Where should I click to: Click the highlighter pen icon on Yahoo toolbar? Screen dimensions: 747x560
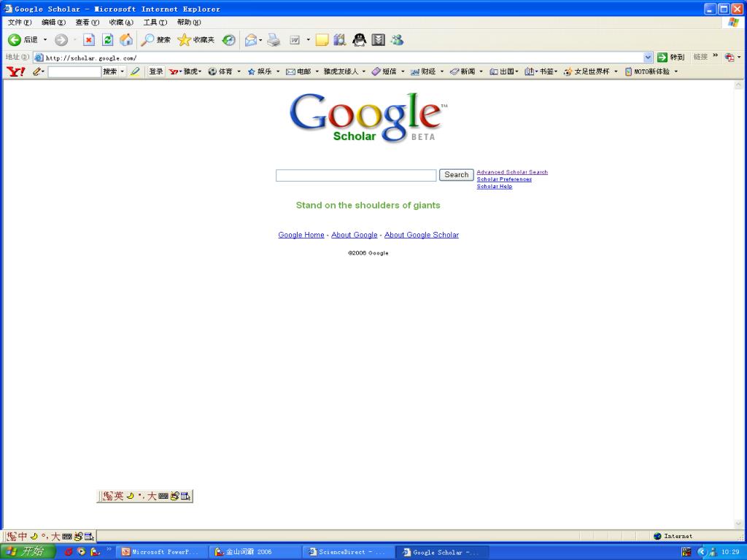click(135, 71)
